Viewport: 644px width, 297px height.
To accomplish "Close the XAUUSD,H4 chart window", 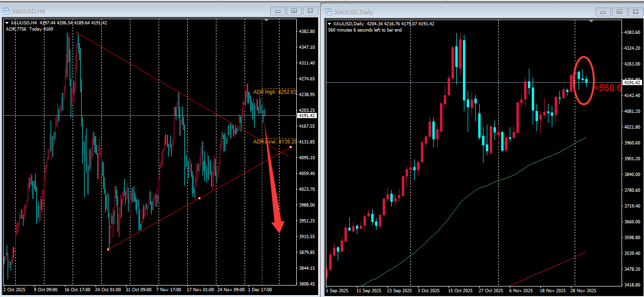I will (311, 11).
